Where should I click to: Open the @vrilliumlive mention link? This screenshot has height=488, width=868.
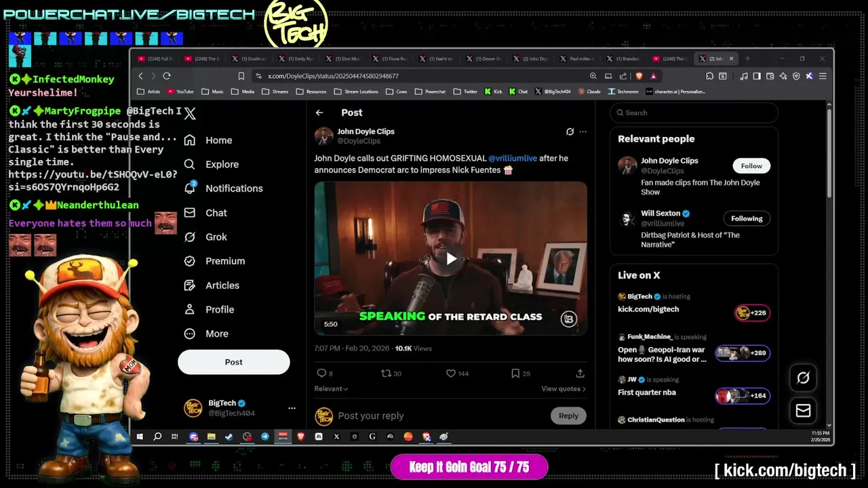click(x=513, y=158)
